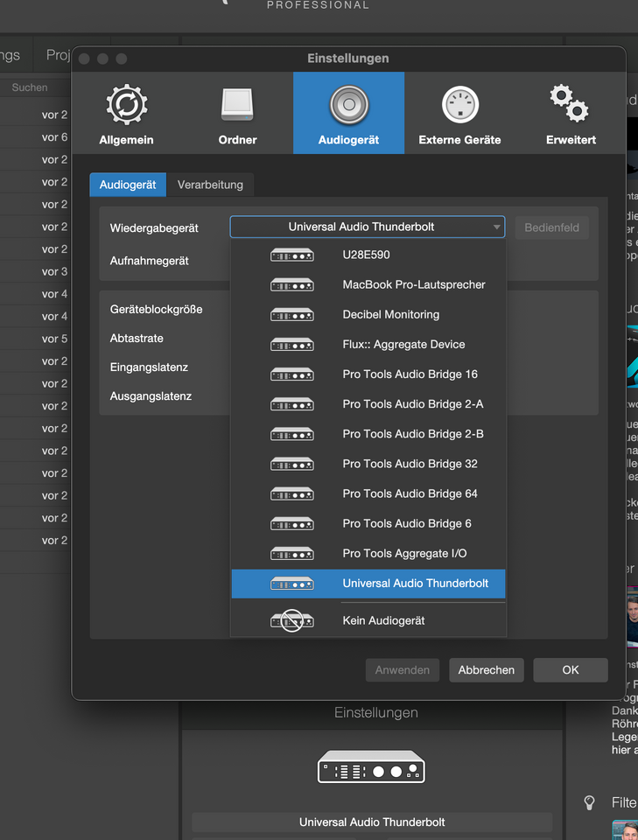Click the Geräteblockgröße label

tap(157, 310)
